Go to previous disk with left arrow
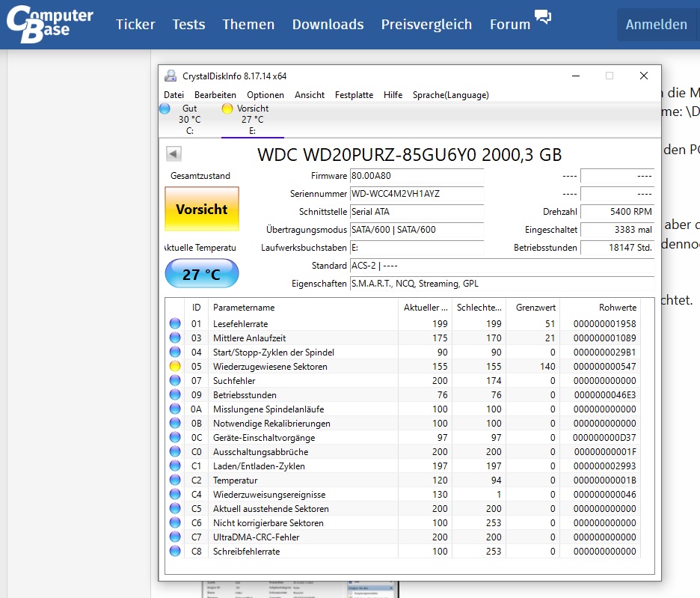The height and width of the screenshot is (598, 700). [174, 153]
